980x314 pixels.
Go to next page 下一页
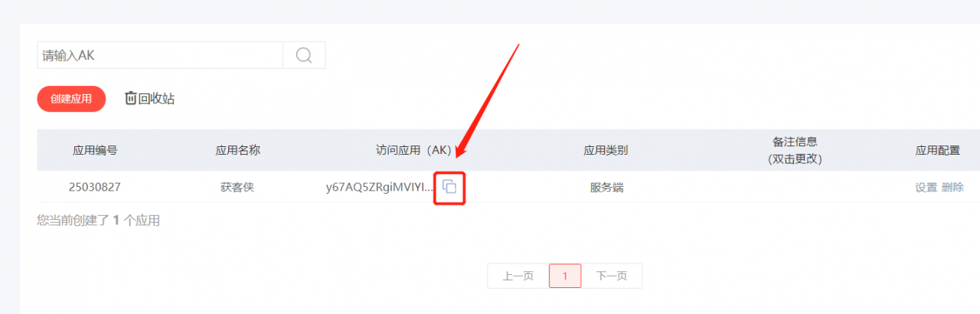click(612, 276)
